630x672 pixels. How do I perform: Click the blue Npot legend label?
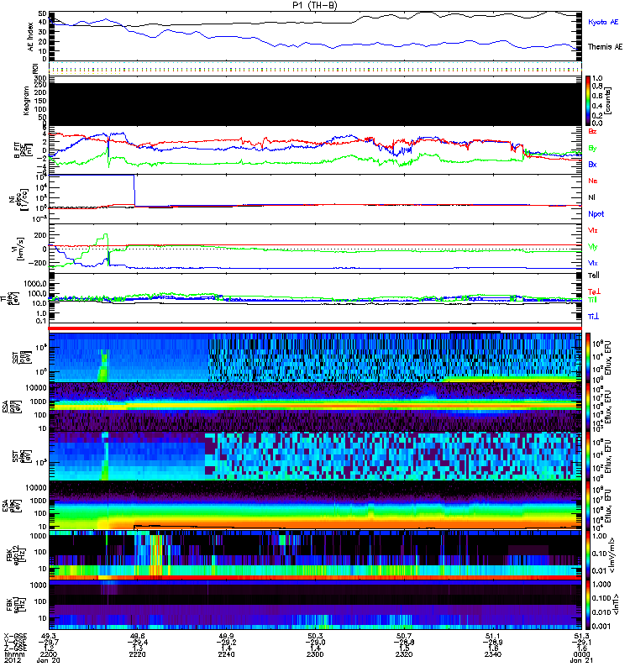[x=596, y=214]
